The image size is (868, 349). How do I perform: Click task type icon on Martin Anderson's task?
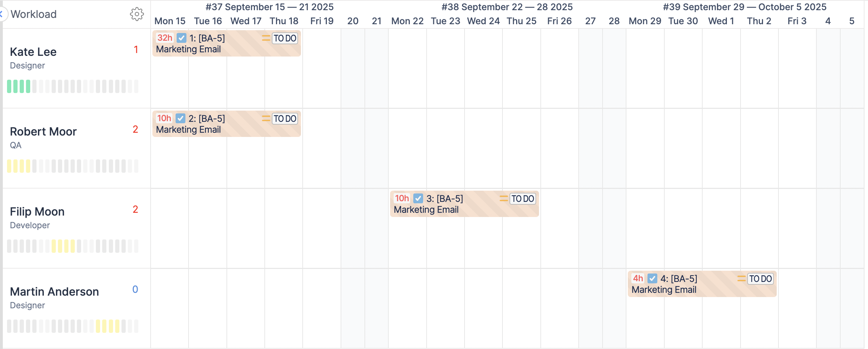[x=652, y=278]
